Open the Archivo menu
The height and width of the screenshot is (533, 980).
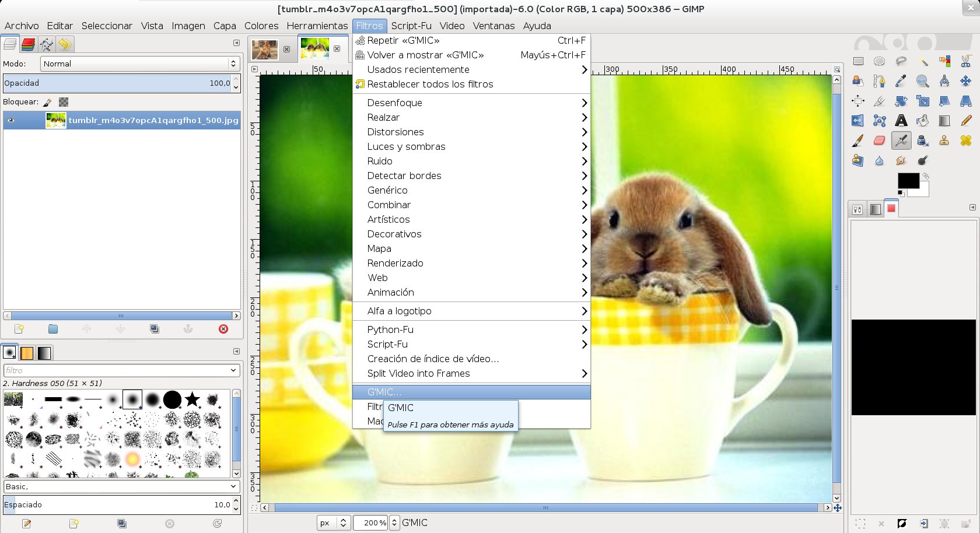(22, 26)
